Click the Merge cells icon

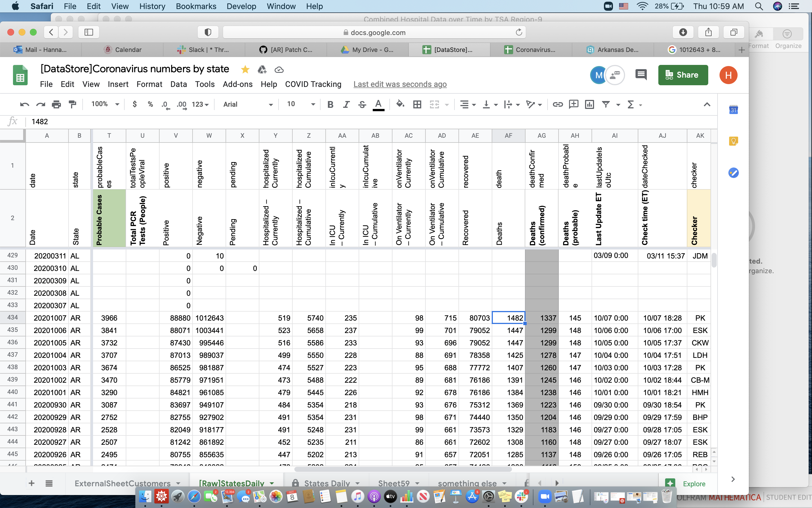pyautogui.click(x=434, y=104)
